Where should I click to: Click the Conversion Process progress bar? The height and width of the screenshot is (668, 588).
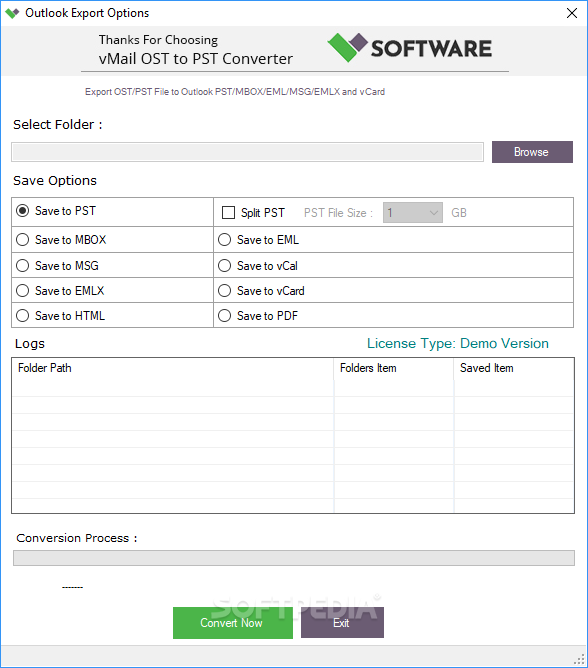pyautogui.click(x=294, y=558)
